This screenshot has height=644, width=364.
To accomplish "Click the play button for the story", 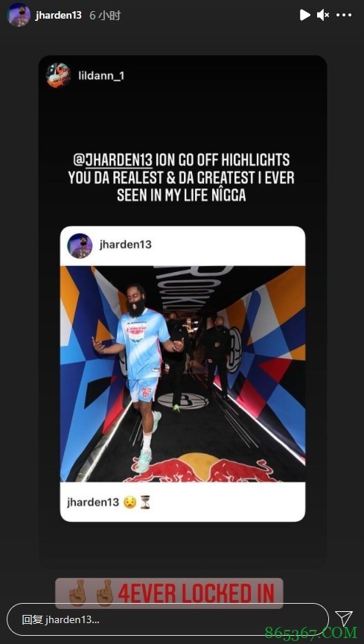I will tap(304, 15).
